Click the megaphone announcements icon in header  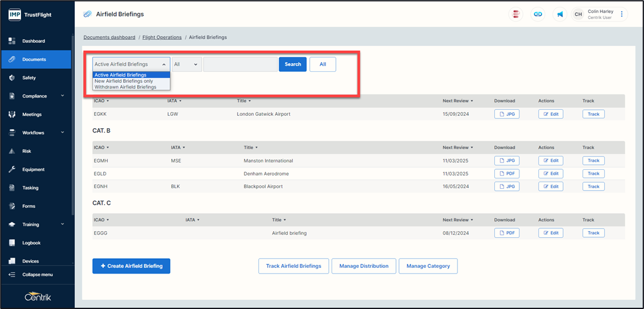(x=560, y=14)
